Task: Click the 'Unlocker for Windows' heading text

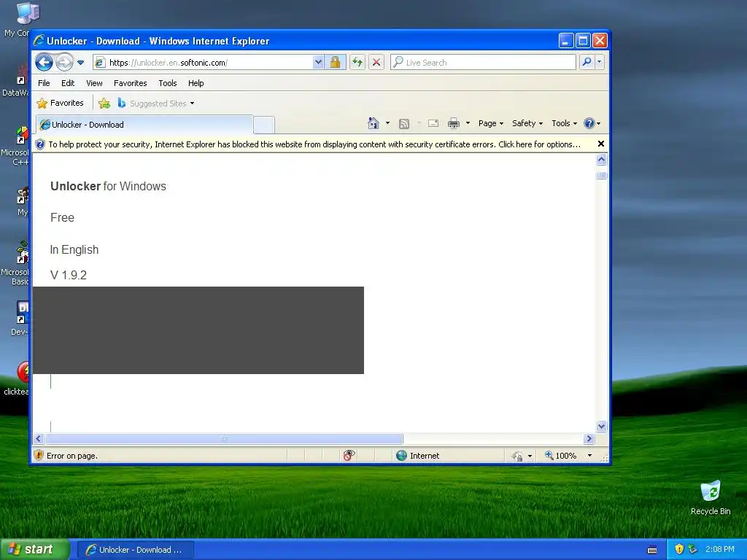Action: point(108,186)
